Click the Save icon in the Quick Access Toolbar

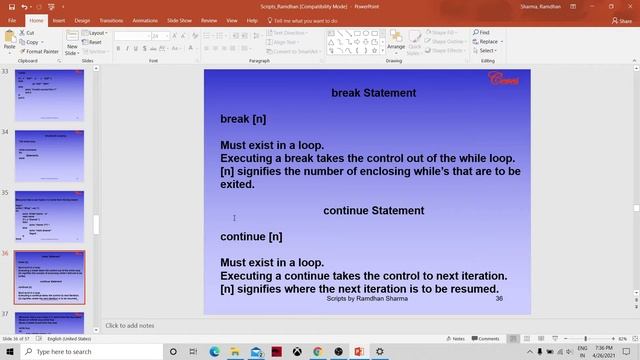click(12, 7)
